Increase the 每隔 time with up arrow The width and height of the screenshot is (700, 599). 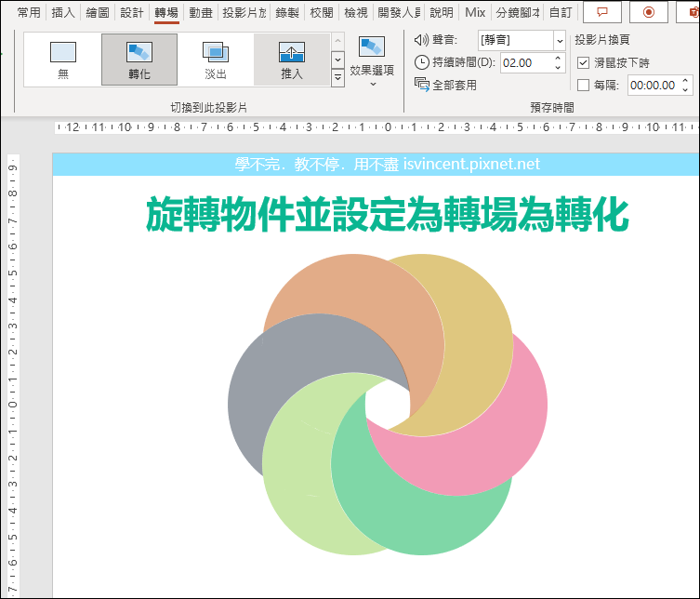[x=685, y=81]
